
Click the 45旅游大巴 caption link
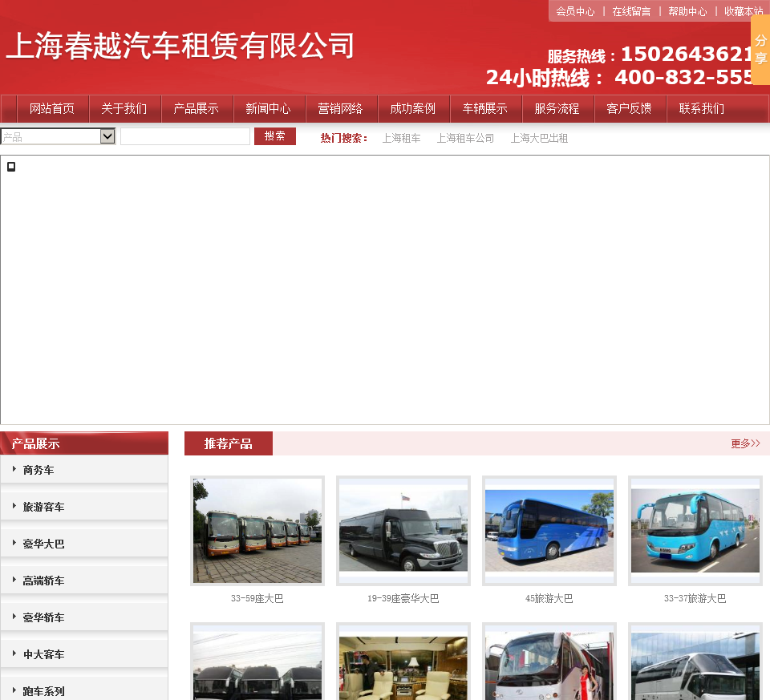click(549, 598)
